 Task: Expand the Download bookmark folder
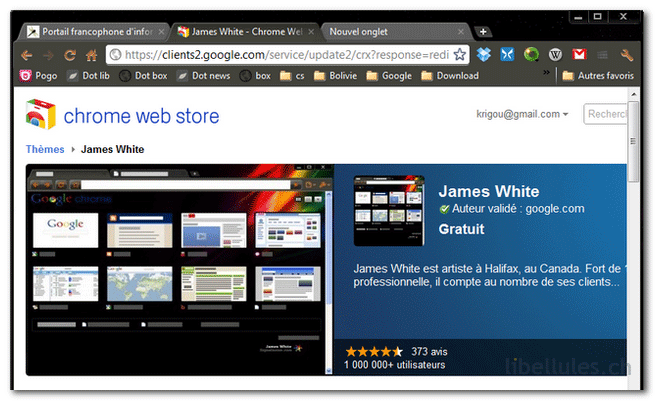[450, 76]
